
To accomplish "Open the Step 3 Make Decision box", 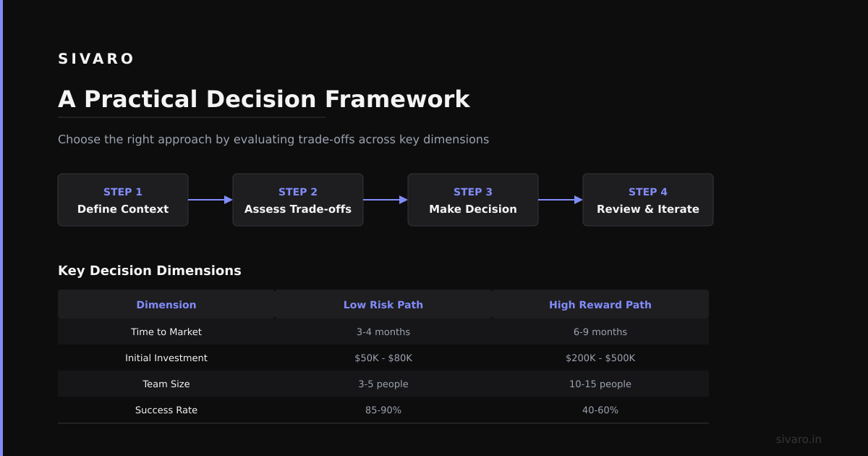I will 473,200.
